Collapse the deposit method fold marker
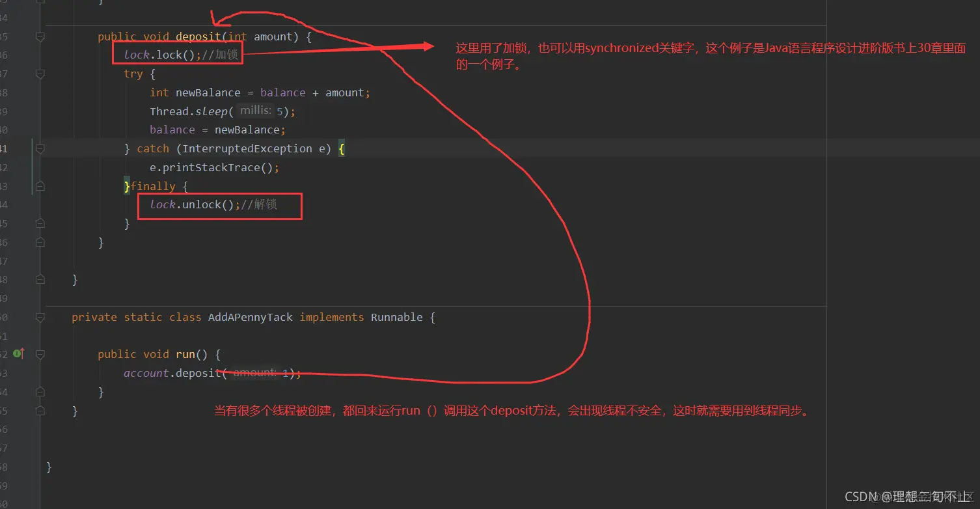The image size is (980, 509). [40, 37]
